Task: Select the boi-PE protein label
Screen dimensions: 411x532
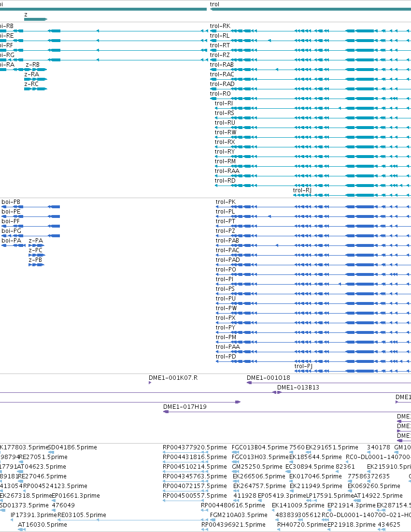Action: (11, 212)
